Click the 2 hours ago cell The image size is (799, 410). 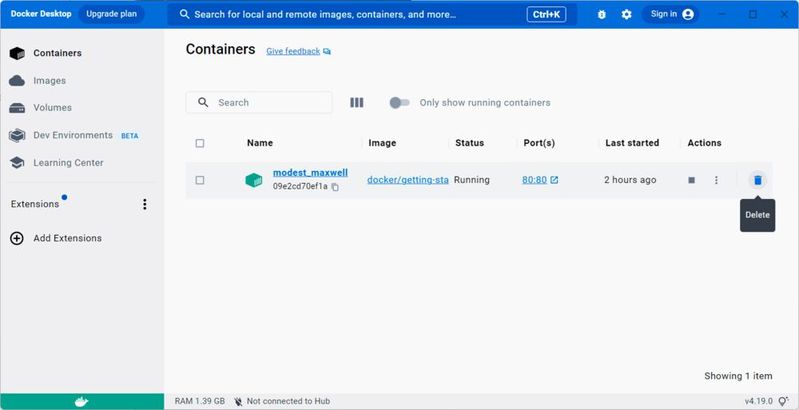click(630, 180)
